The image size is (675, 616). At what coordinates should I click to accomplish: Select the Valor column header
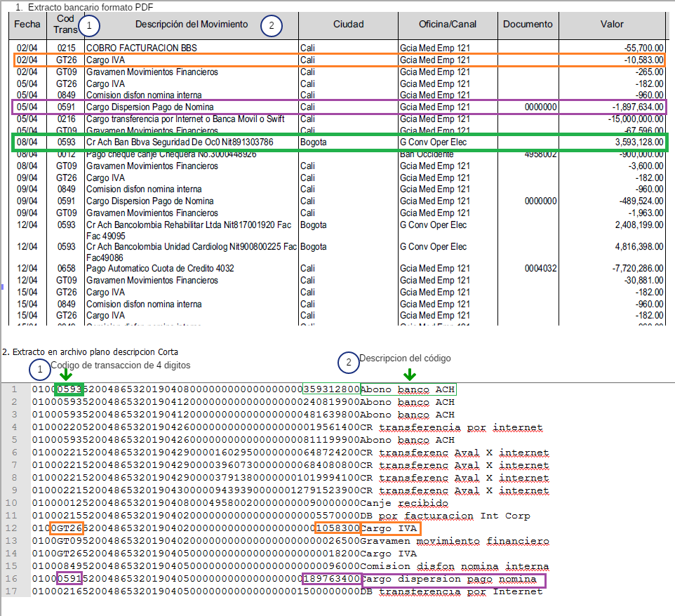612,25
